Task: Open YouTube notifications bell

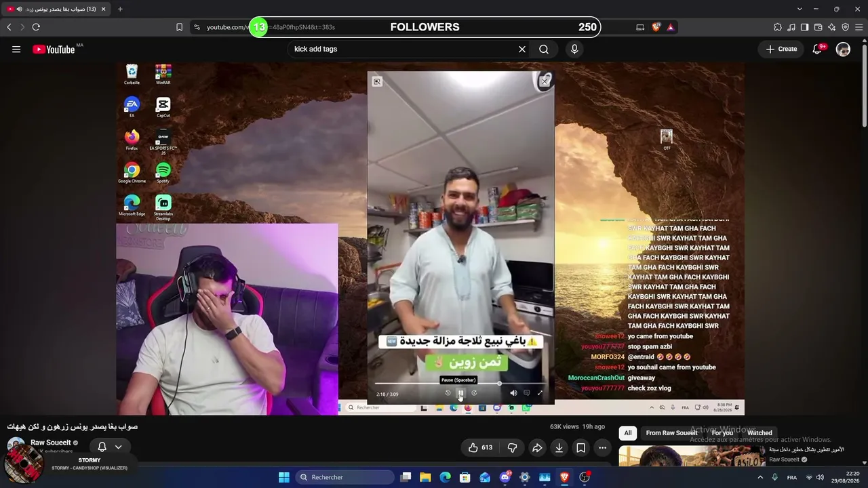Action: (817, 49)
